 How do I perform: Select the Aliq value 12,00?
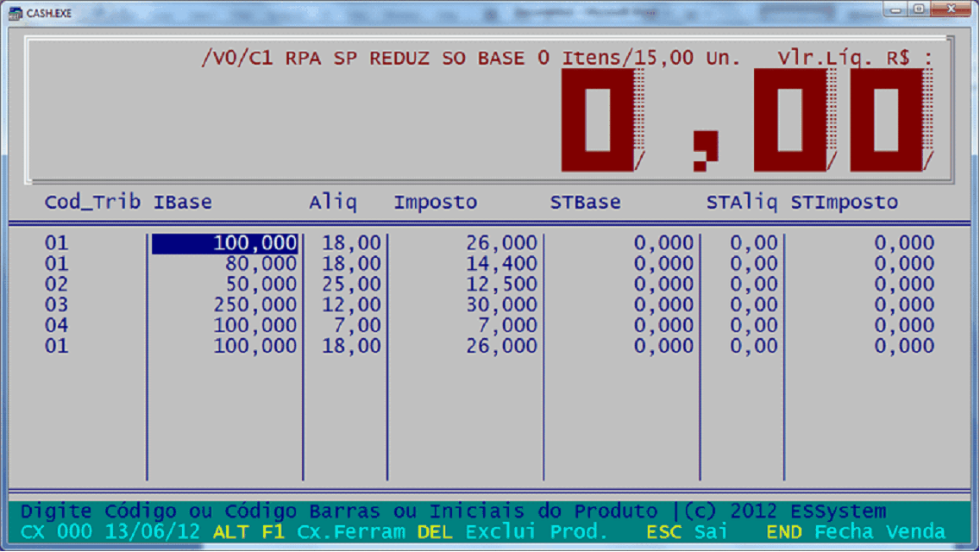tap(351, 305)
